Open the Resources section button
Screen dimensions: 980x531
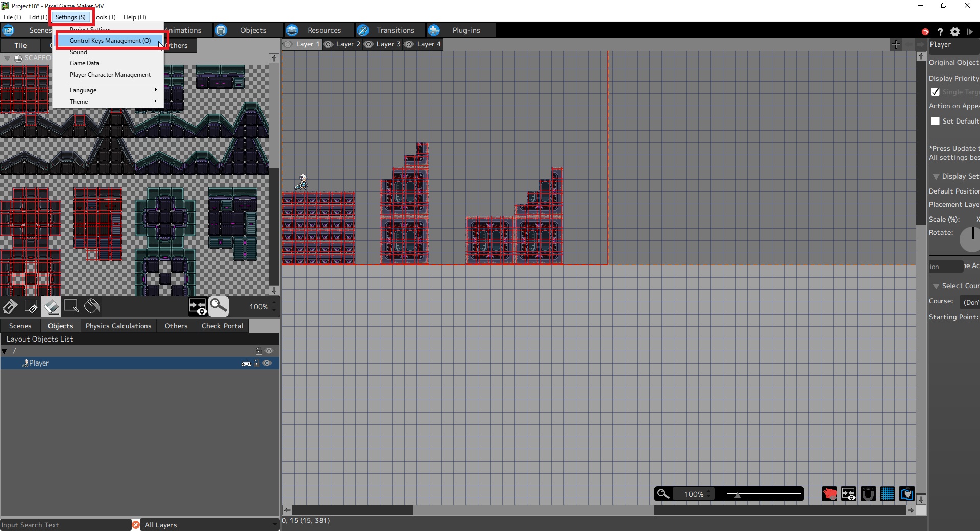click(320, 31)
